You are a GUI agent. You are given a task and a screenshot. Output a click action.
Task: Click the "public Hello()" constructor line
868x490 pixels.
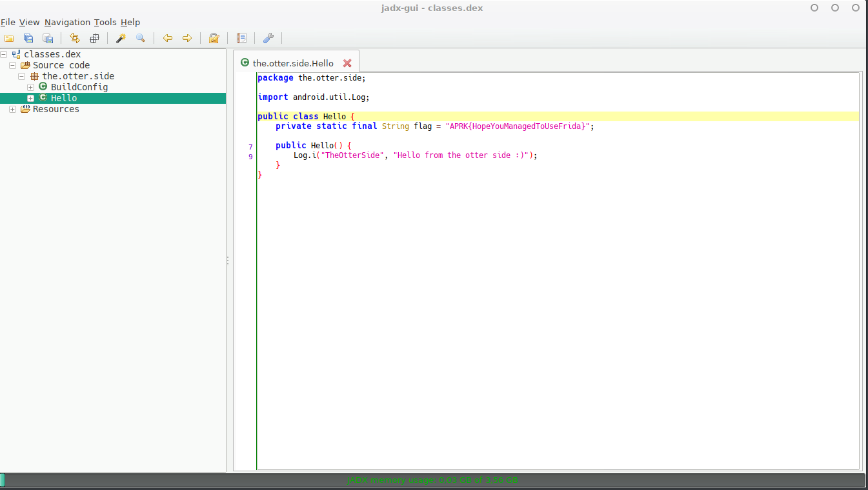pyautogui.click(x=313, y=146)
